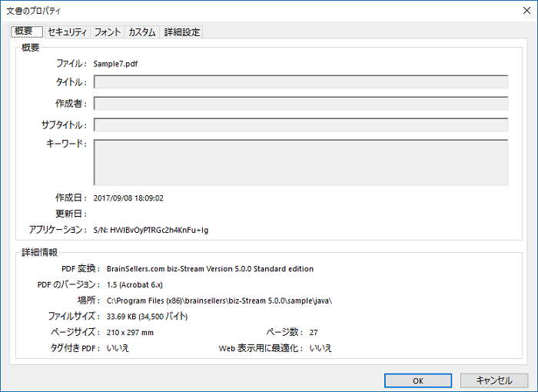
Task: Open the セキュリティ tab
Action: (68, 32)
